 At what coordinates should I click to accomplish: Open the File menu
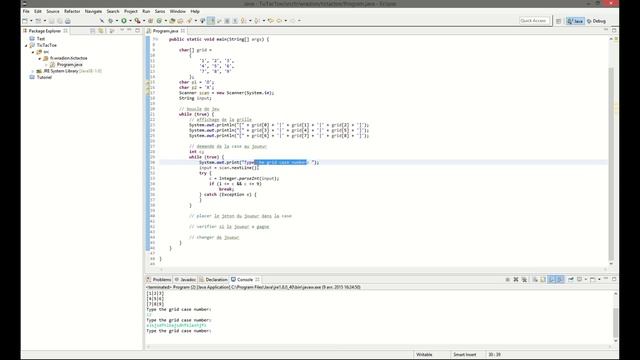(26, 11)
